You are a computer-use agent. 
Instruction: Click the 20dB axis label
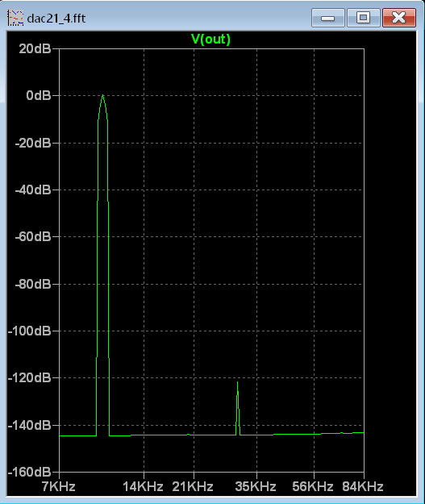point(35,49)
